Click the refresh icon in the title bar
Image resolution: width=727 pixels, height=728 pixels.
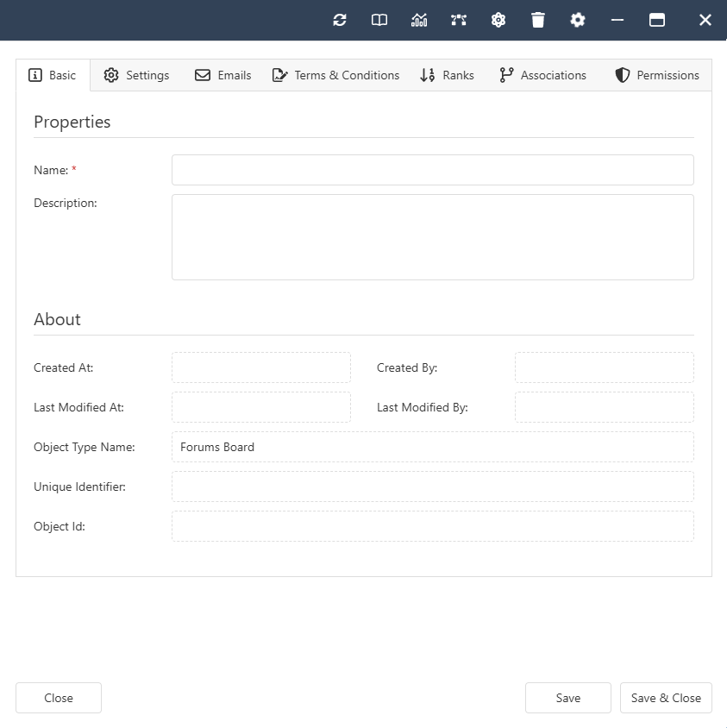[x=340, y=20]
